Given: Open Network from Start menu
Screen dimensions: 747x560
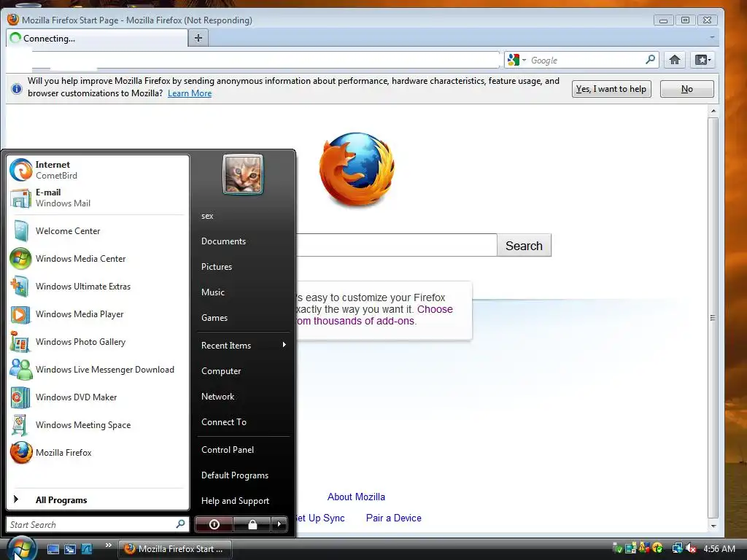Looking at the screenshot, I should [243, 396].
